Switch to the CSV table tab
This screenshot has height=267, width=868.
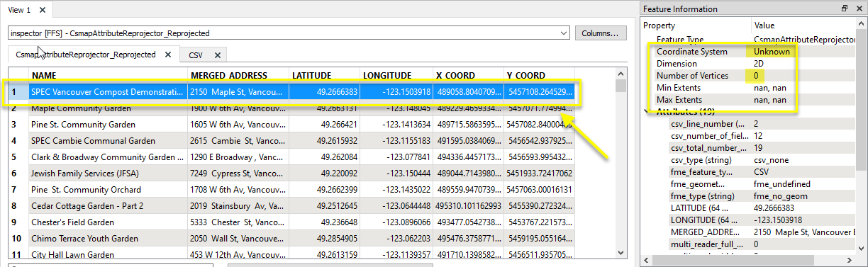click(196, 55)
